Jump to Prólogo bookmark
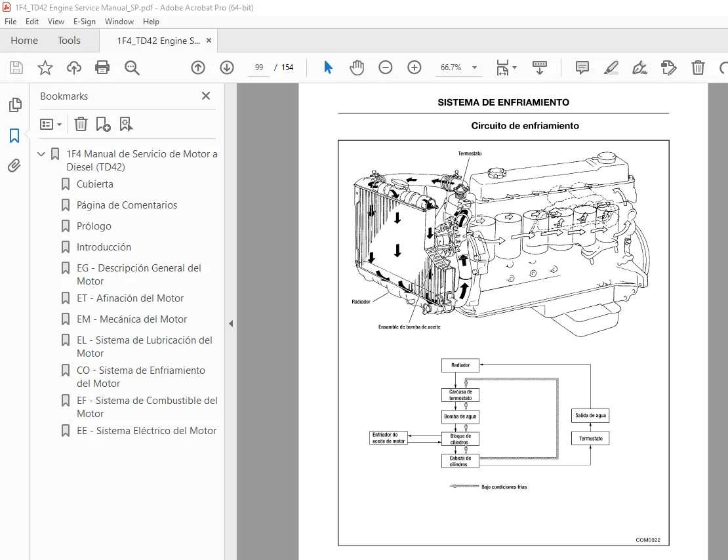Image resolution: width=728 pixels, height=560 pixels. (94, 226)
